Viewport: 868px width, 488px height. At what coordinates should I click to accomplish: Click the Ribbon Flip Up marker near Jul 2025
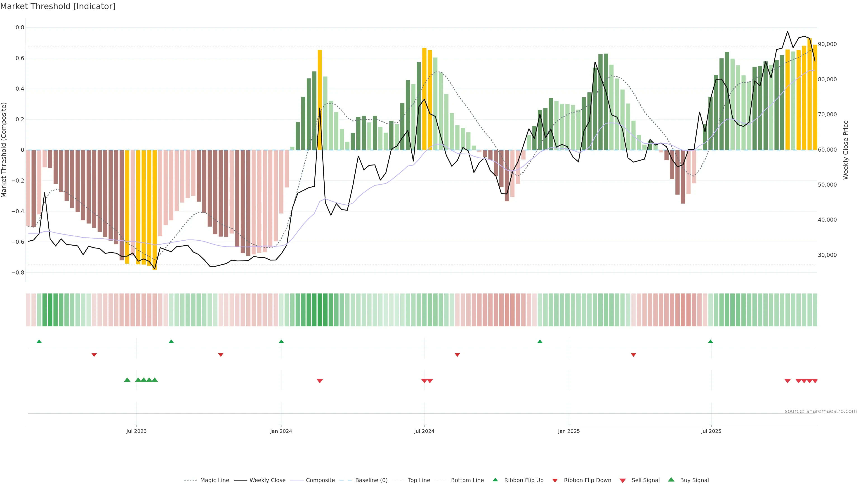pyautogui.click(x=711, y=342)
